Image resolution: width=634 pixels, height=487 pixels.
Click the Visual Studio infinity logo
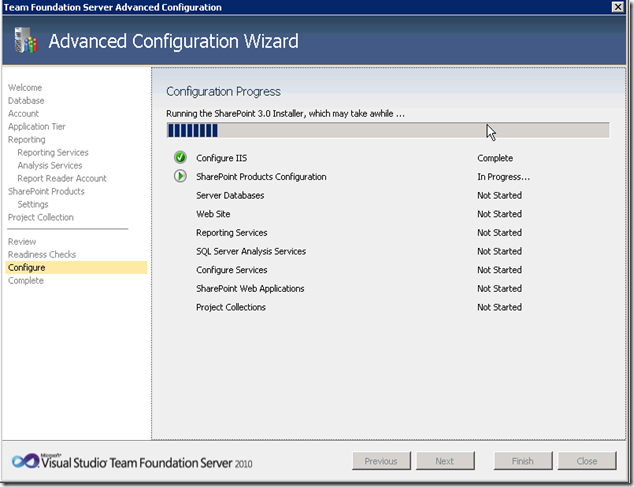tap(25, 461)
